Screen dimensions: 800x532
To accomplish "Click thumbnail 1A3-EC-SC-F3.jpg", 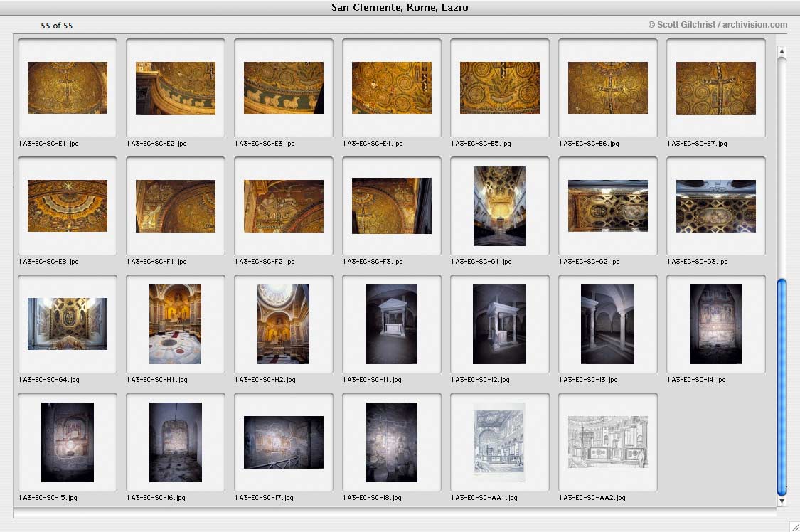I will tap(392, 206).
